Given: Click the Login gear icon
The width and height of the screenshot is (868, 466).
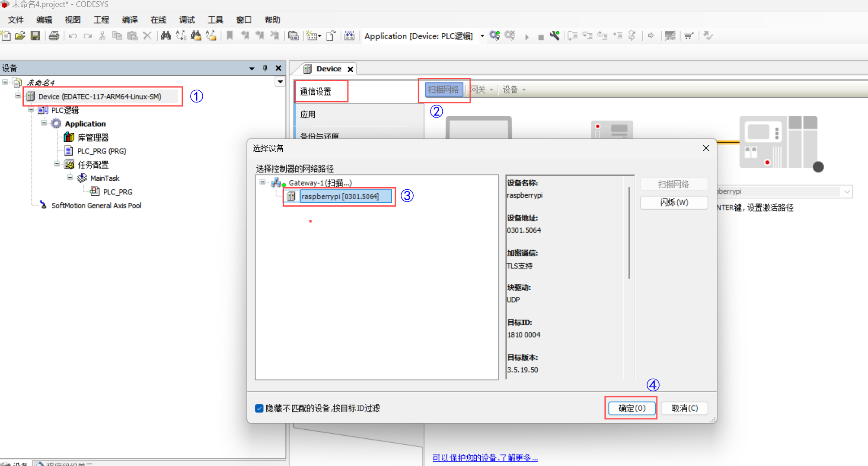Looking at the screenshot, I should [x=495, y=36].
